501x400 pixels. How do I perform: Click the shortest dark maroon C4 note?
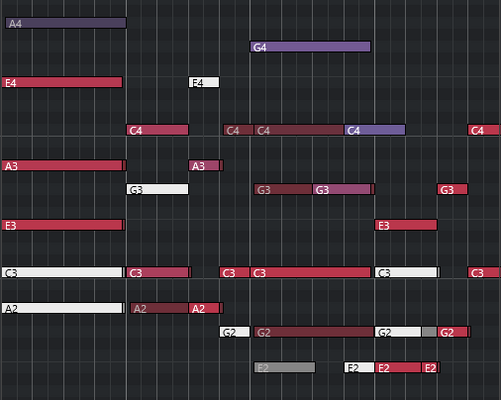pyautogui.click(x=239, y=130)
